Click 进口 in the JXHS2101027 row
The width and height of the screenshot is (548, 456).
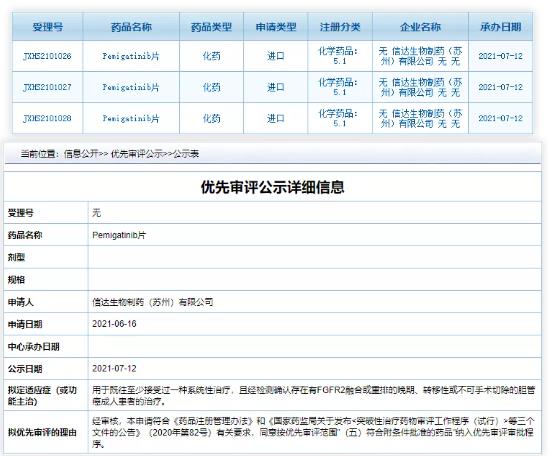click(x=276, y=87)
